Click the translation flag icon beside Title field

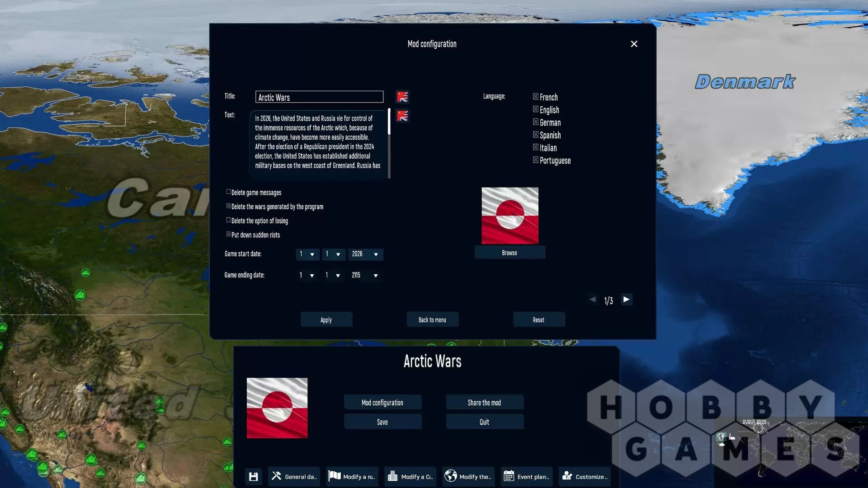point(402,97)
